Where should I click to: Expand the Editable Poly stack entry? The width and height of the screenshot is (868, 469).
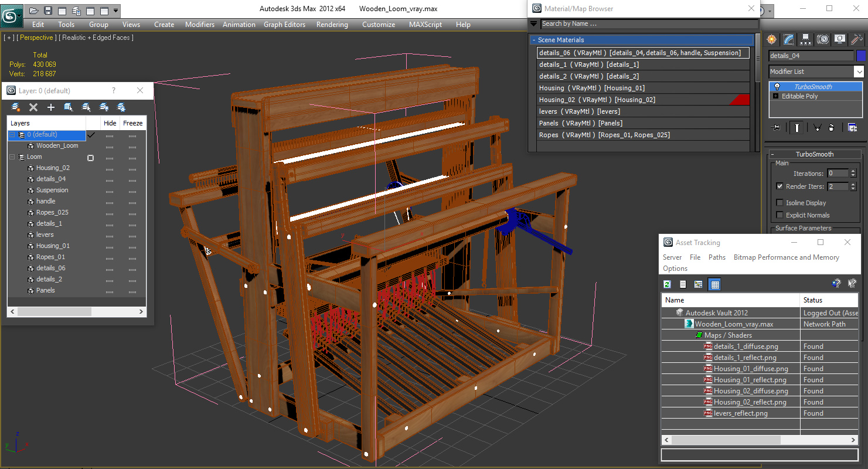pyautogui.click(x=776, y=96)
